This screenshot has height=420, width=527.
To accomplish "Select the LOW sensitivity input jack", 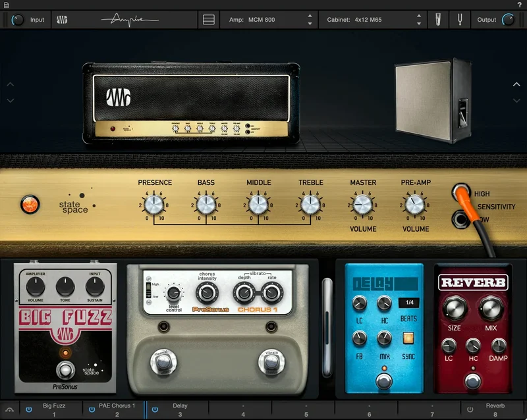I will coord(460,219).
